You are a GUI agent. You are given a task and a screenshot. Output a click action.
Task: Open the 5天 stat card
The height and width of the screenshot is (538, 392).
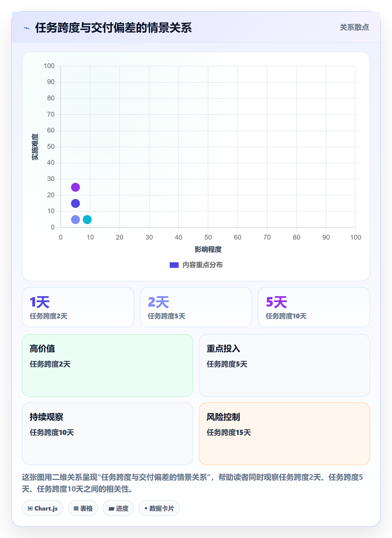tap(314, 307)
